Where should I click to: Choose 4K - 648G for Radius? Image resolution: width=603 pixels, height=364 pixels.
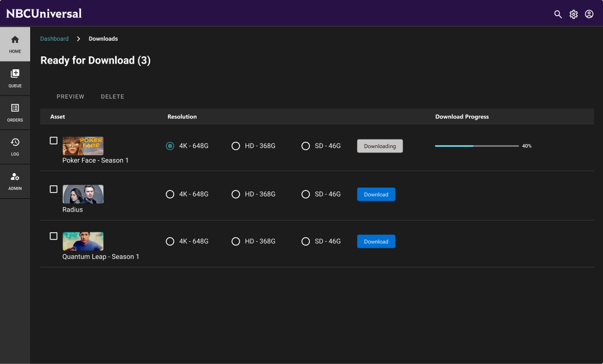[170, 194]
